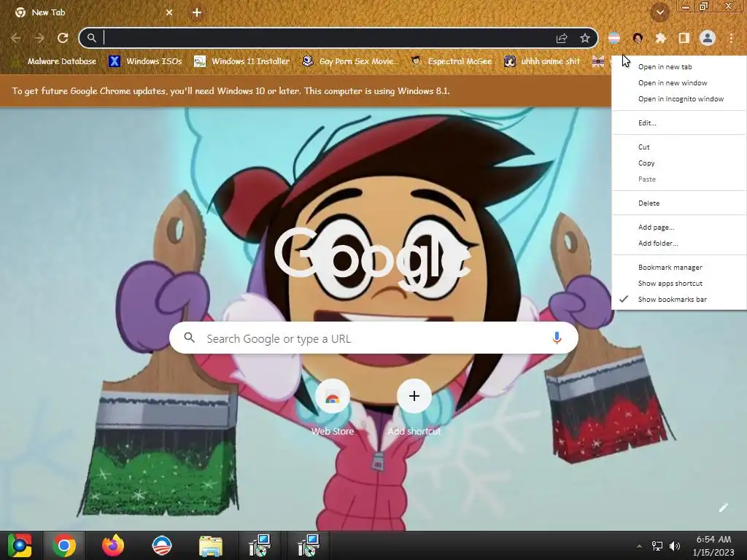Viewport: 747px width, 560px height.
Task: Click the browser Back arrow button
Action: click(16, 38)
